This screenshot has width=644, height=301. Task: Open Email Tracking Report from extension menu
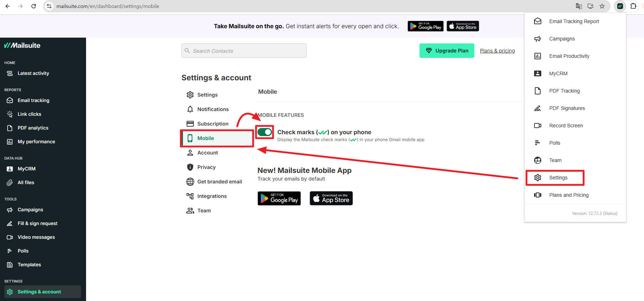point(575,21)
